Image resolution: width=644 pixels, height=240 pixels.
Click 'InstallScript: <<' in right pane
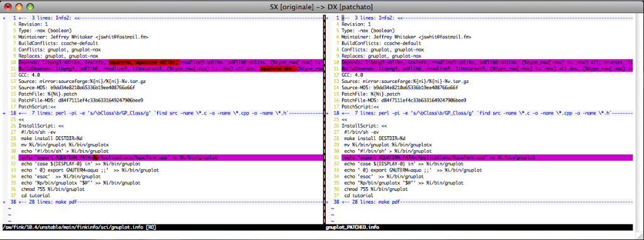tap(365, 126)
